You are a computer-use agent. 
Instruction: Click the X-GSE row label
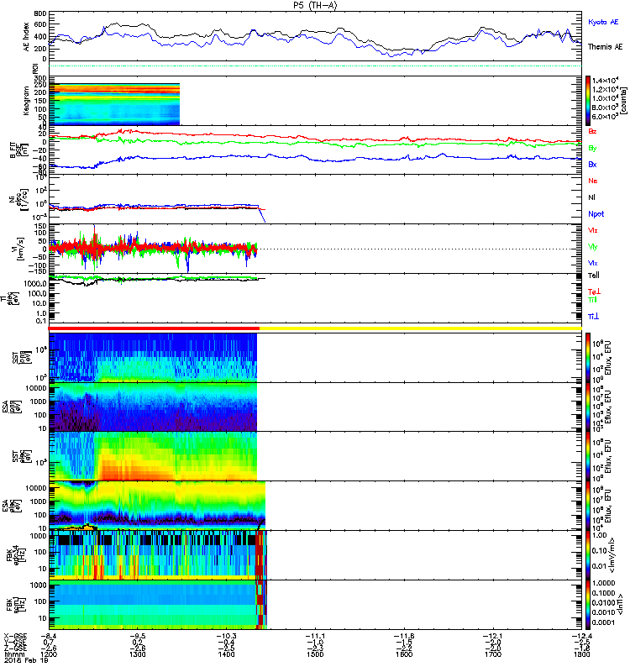pos(13,637)
